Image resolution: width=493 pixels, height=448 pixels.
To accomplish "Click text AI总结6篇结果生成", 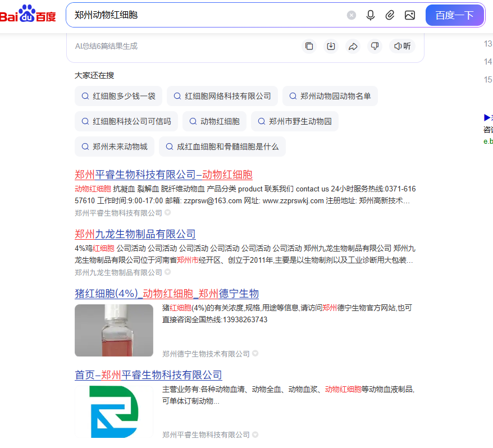I will click(106, 46).
